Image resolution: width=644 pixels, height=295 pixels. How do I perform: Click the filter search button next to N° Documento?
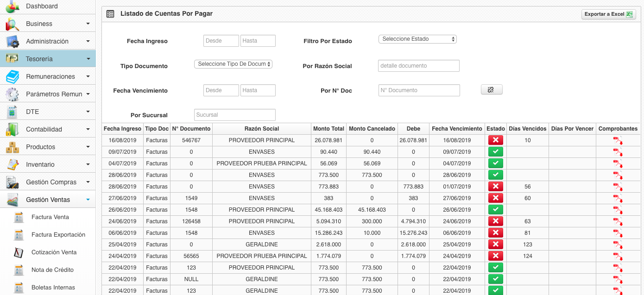click(x=491, y=90)
